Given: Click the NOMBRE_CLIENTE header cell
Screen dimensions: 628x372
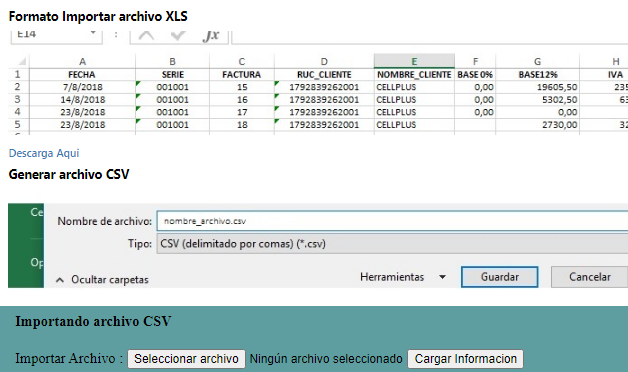Looking at the screenshot, I should 414,74.
